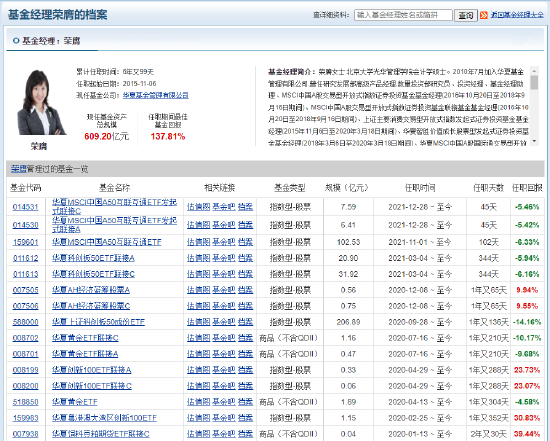Open fund code 011612
Screen dimensions: 550x441
25,258
